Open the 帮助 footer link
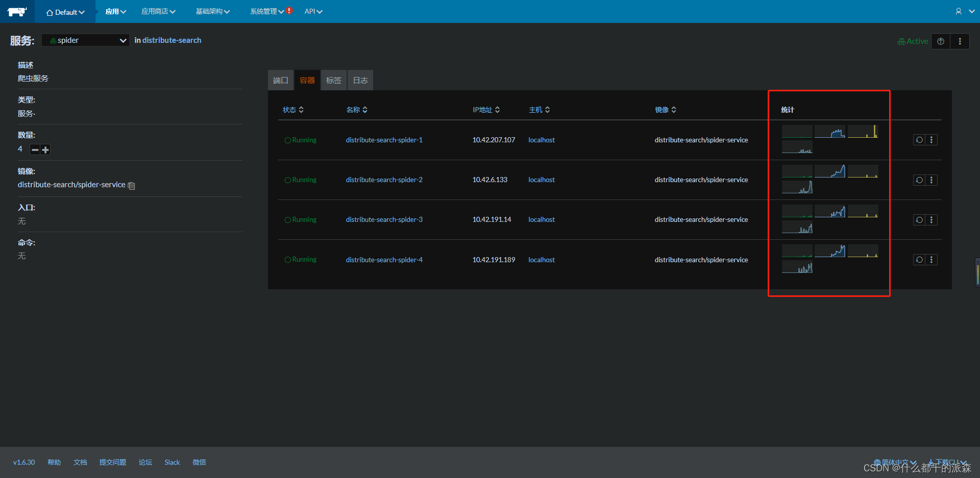This screenshot has height=478, width=980. [54, 462]
